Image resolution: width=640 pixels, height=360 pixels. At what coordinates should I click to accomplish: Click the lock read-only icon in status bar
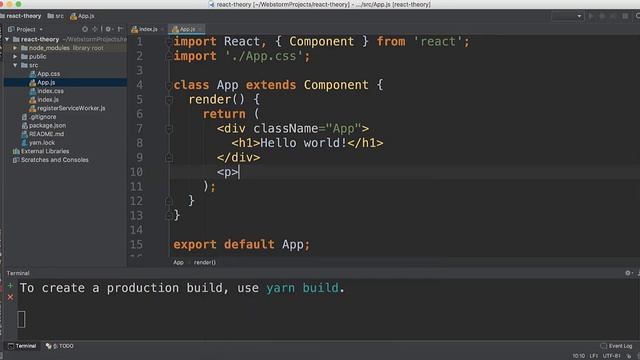629,356
